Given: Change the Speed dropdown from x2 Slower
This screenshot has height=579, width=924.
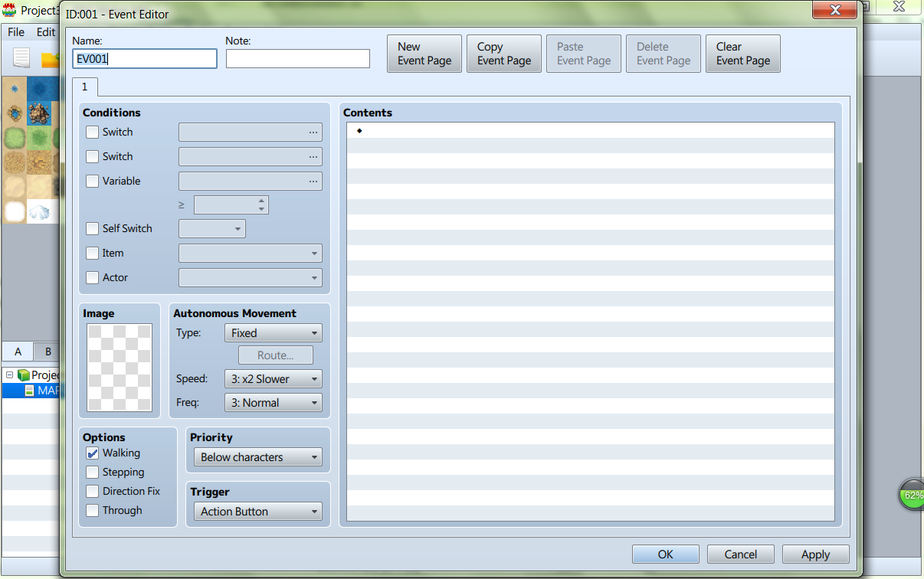Looking at the screenshot, I should click(x=274, y=379).
